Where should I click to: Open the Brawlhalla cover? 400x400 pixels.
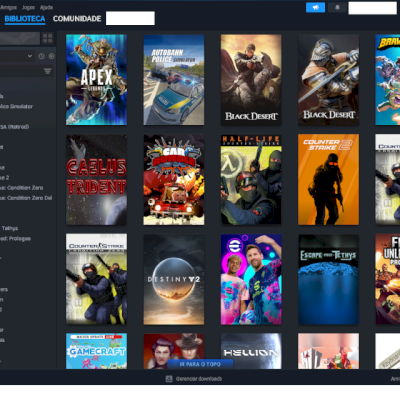(388, 80)
